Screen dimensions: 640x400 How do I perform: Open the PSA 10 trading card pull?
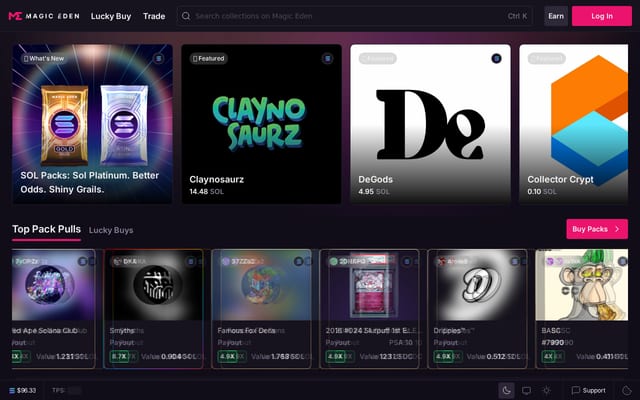[x=369, y=309]
